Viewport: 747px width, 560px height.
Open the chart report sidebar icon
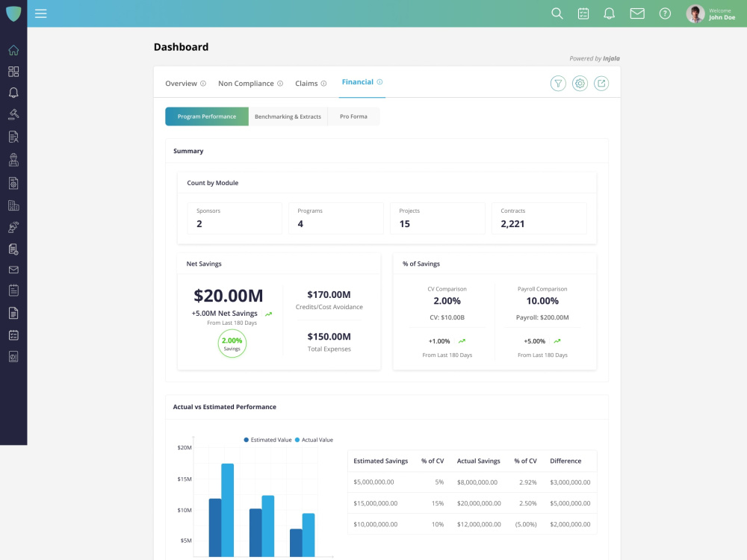pos(13,357)
